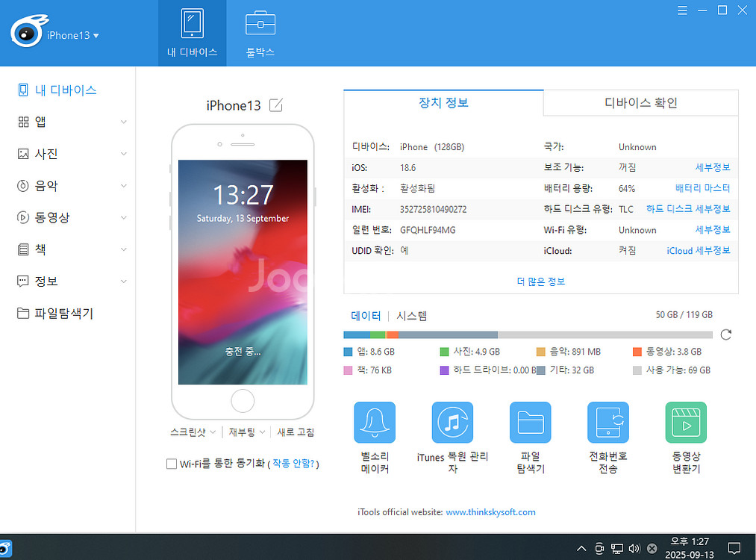Click the iPhone lock screen preview

[243, 272]
